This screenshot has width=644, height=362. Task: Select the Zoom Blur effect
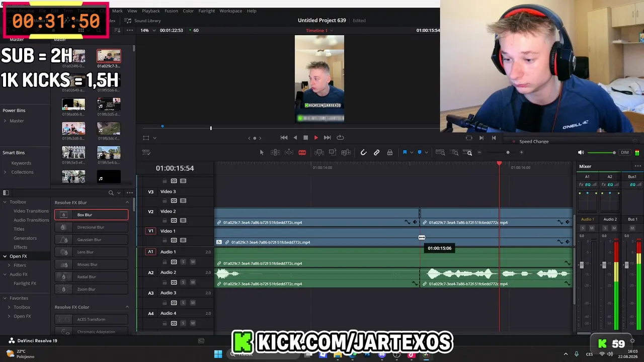tap(91, 289)
